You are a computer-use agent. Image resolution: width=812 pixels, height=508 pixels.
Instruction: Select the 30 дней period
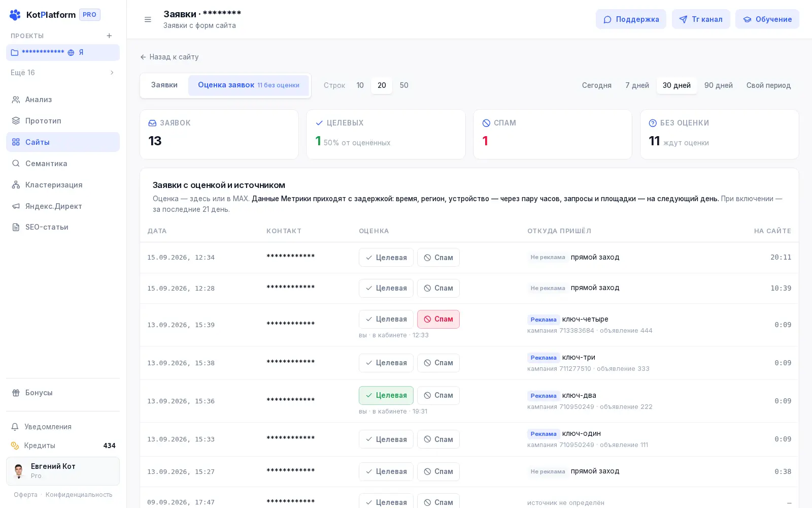[x=676, y=85]
